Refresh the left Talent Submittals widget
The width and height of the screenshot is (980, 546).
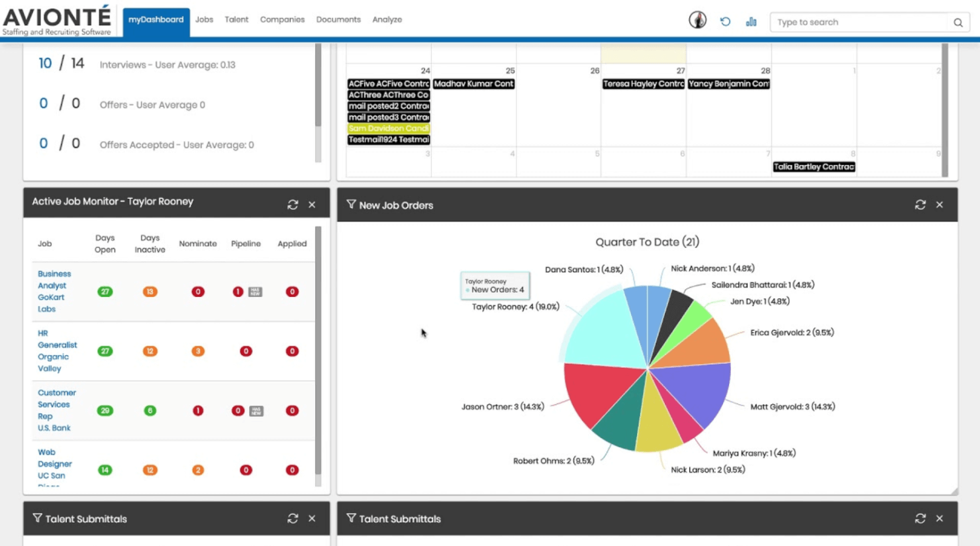[x=293, y=518]
